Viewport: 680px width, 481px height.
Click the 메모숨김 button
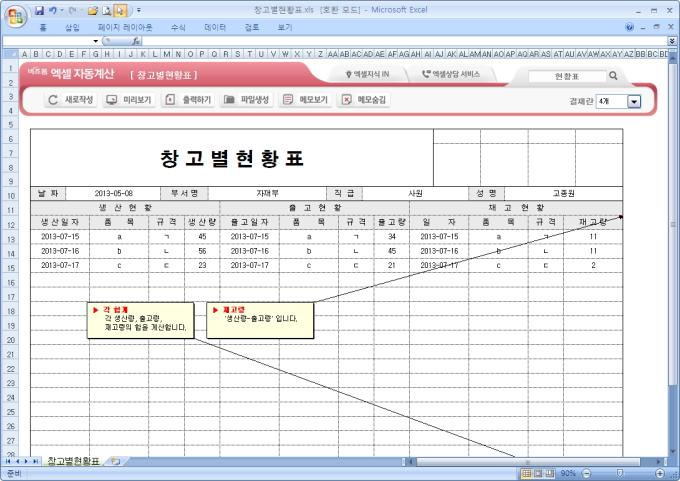363,100
